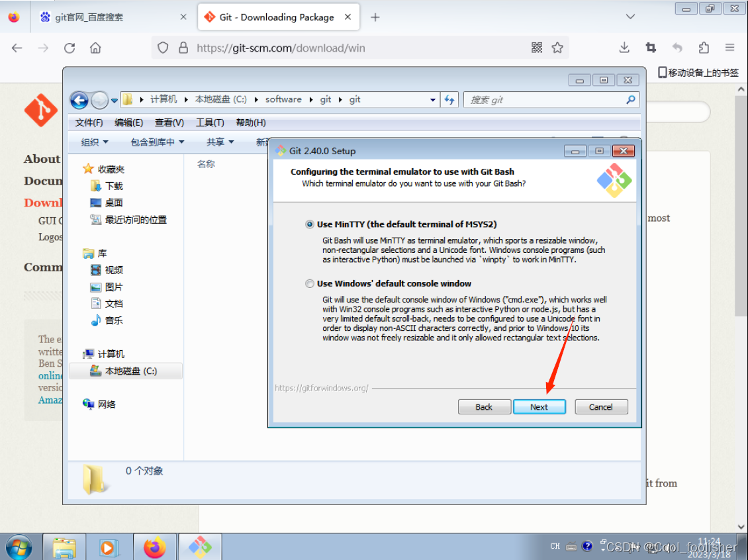Open the 帮助(H) menu in Explorer
The image size is (748, 560).
[251, 122]
